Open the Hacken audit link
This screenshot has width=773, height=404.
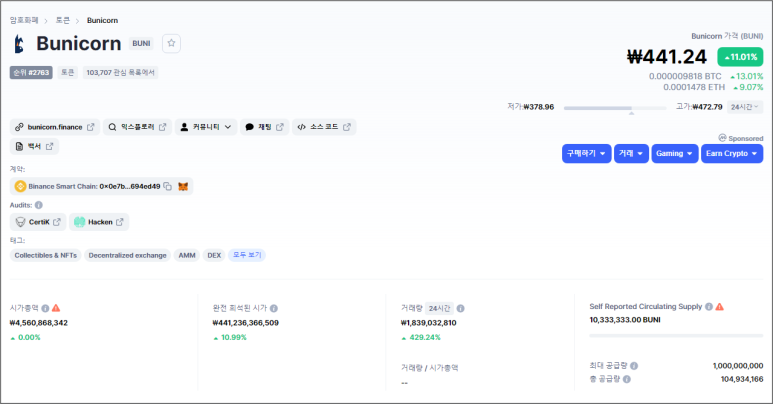(x=99, y=222)
